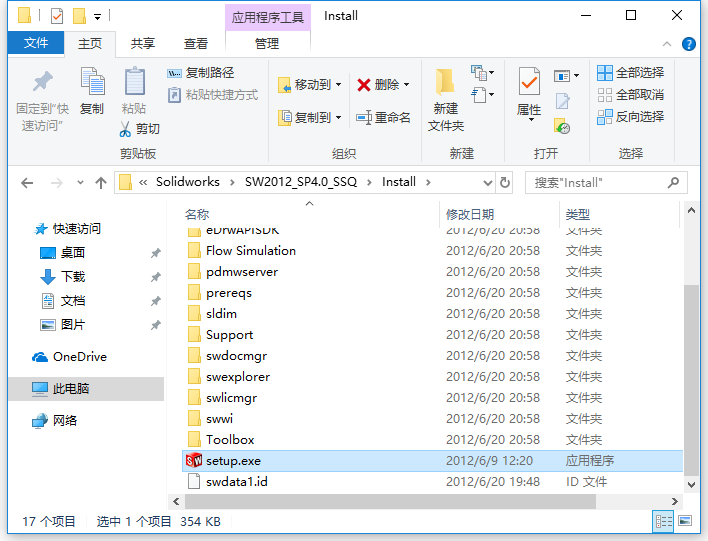The width and height of the screenshot is (708, 541).
Task: Switch to View (查看) tab
Action: point(196,44)
